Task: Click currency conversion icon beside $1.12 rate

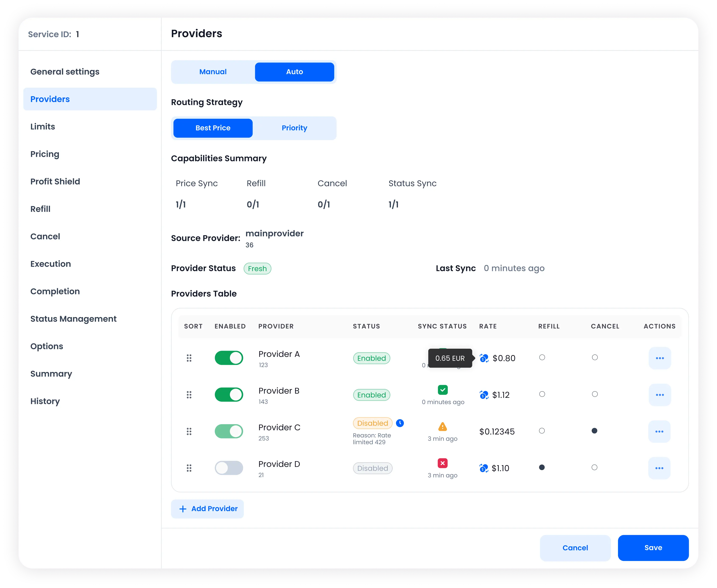Action: 484,395
